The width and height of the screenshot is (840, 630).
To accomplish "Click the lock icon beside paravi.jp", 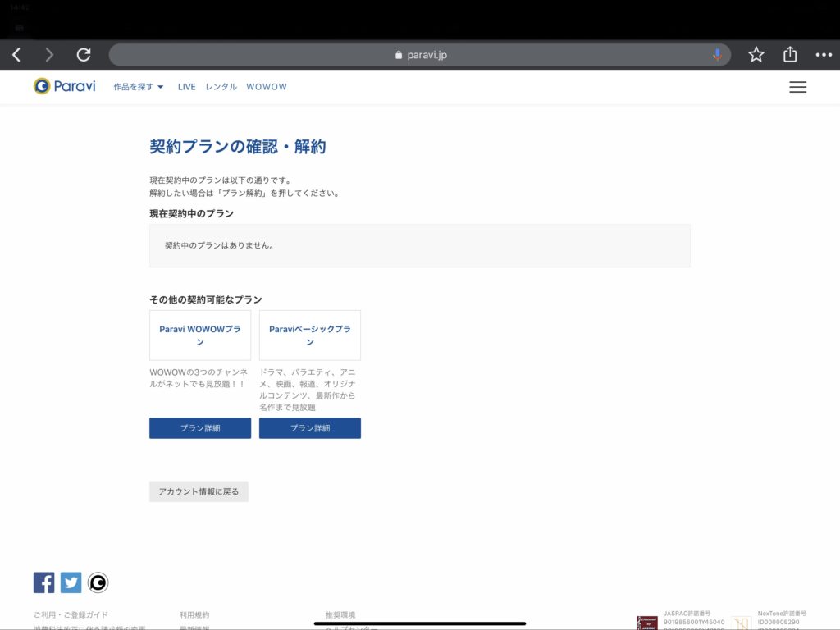I will pyautogui.click(x=399, y=55).
